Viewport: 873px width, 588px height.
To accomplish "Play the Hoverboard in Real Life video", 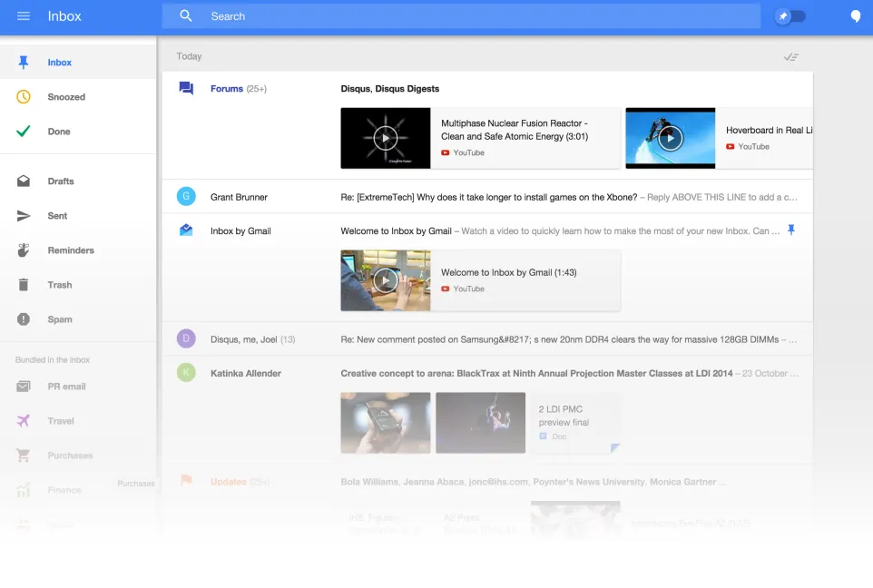I will pos(671,138).
